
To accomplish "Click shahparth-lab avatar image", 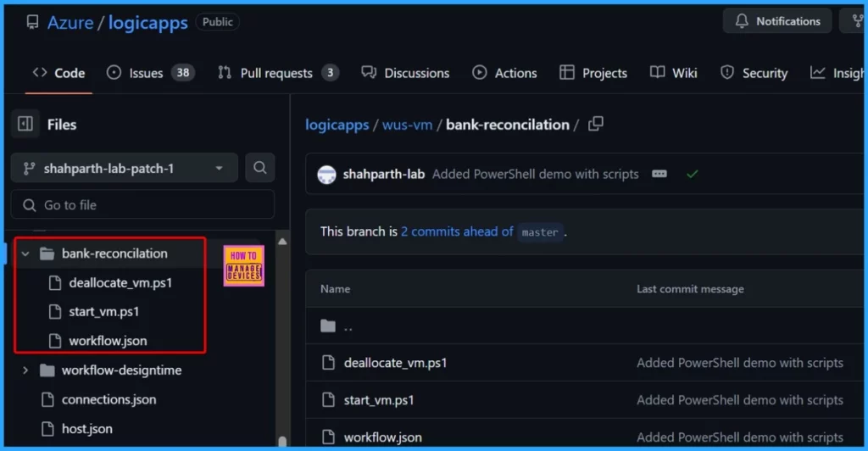I will (326, 175).
